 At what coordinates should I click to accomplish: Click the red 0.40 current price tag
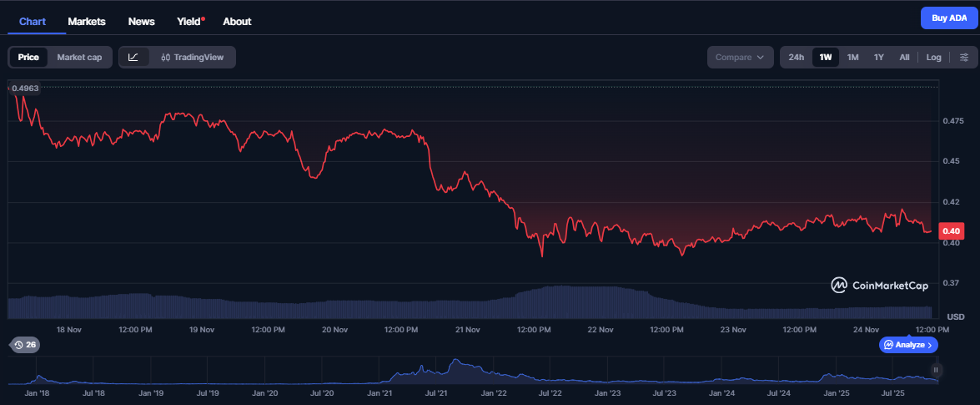coord(951,230)
